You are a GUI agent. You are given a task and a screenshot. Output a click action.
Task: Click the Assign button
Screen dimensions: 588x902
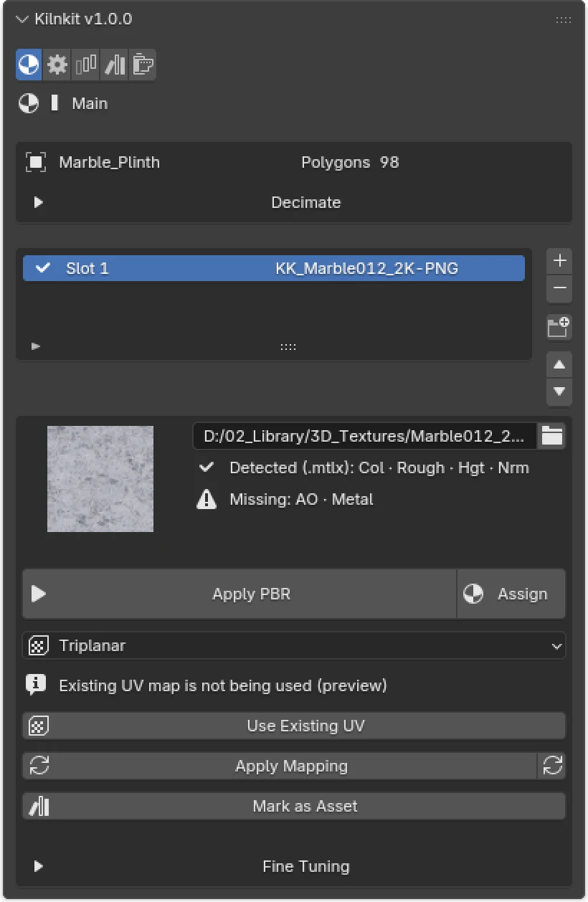click(511, 594)
